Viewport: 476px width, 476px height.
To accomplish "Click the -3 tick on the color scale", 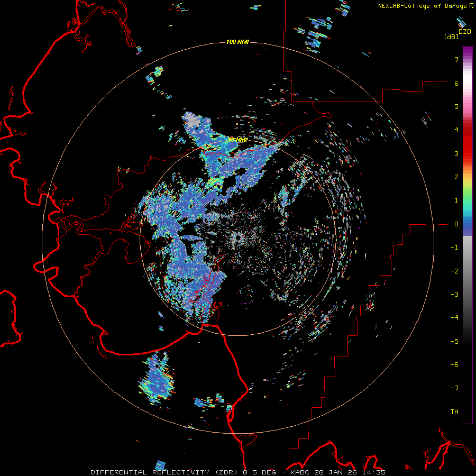I will click(454, 295).
